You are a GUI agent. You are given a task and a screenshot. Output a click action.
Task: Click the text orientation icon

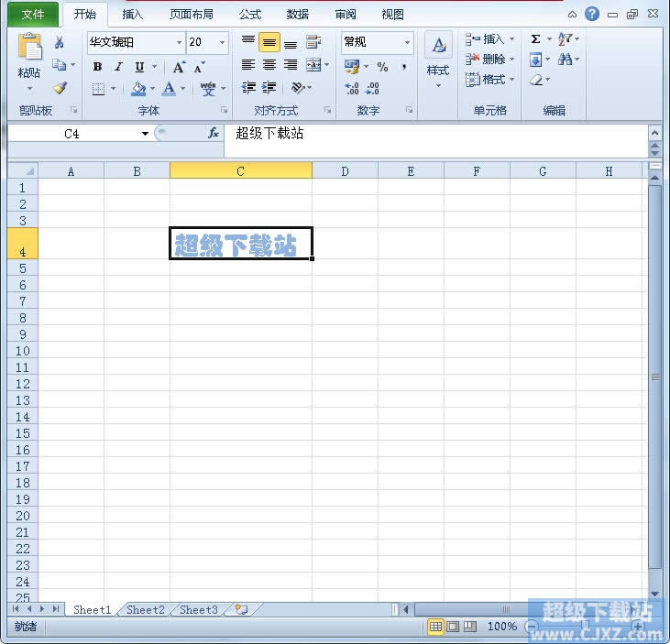(x=298, y=88)
